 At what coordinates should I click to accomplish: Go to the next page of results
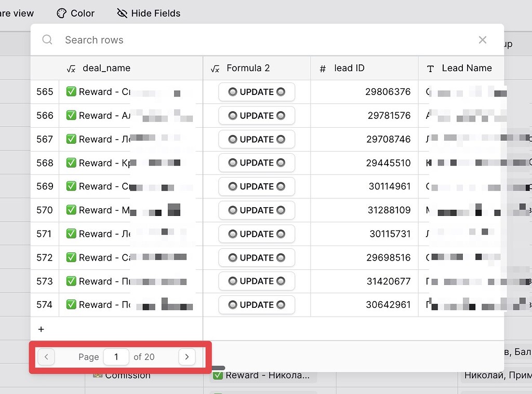pyautogui.click(x=187, y=357)
